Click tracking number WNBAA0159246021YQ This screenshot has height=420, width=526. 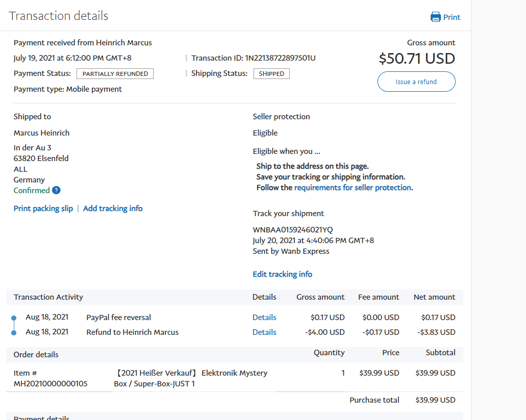point(293,230)
